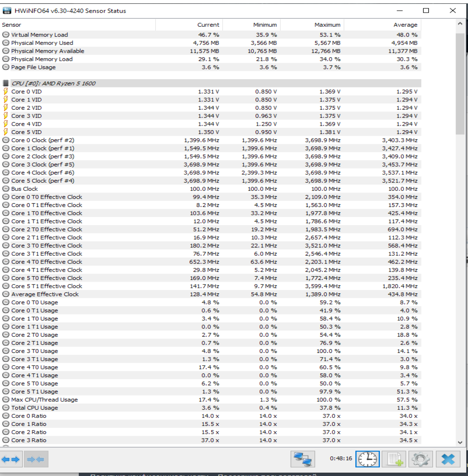Select the CPU [#0]: AMD Ryzen 5 1600 header row
The width and height of the screenshot is (468, 476).
point(211,83)
